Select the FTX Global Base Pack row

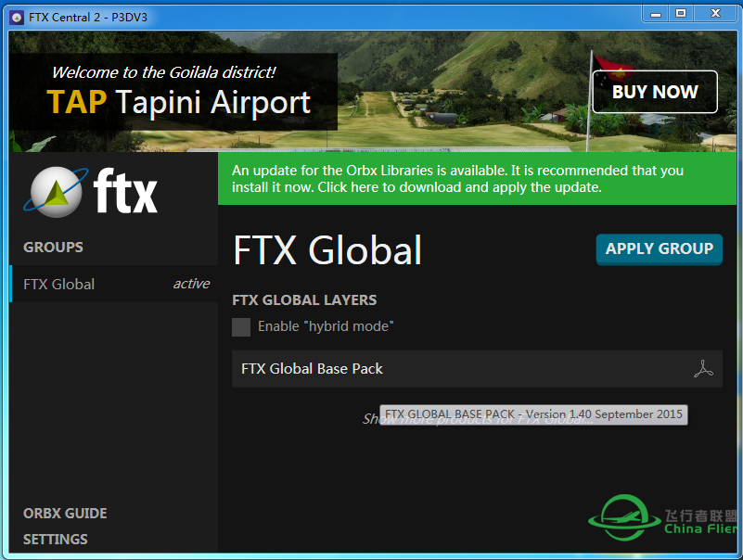coord(477,369)
